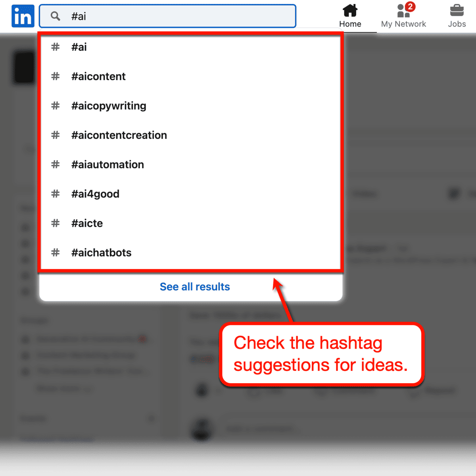Viewport: 476px width, 476px height.
Task: Select the #aicontent suggestion
Action: [98, 76]
